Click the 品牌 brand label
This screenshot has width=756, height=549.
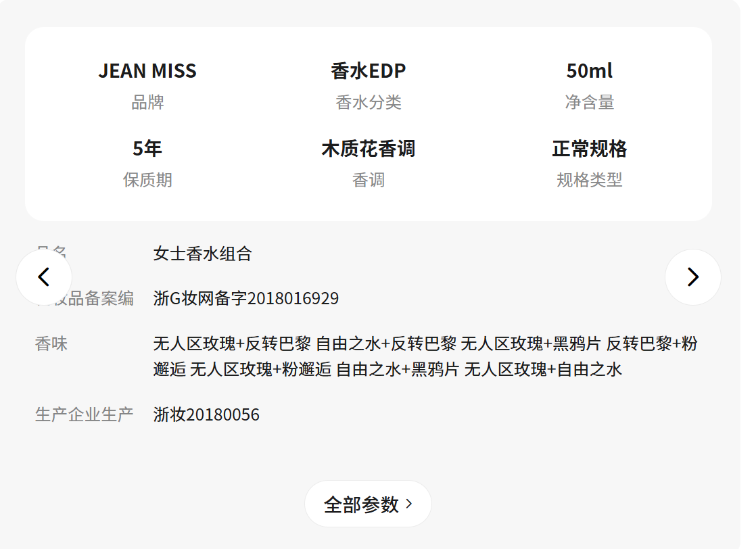tap(147, 103)
